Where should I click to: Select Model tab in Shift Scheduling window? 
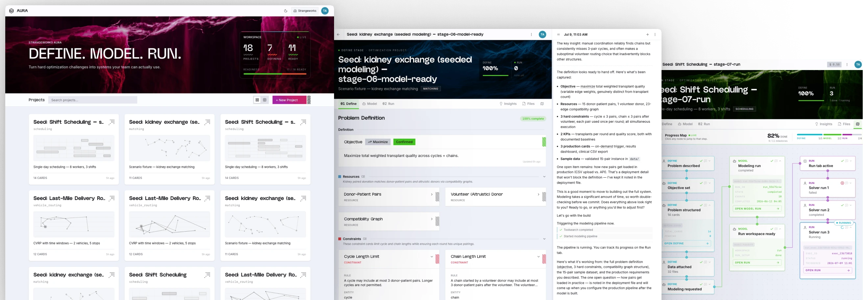click(x=686, y=124)
